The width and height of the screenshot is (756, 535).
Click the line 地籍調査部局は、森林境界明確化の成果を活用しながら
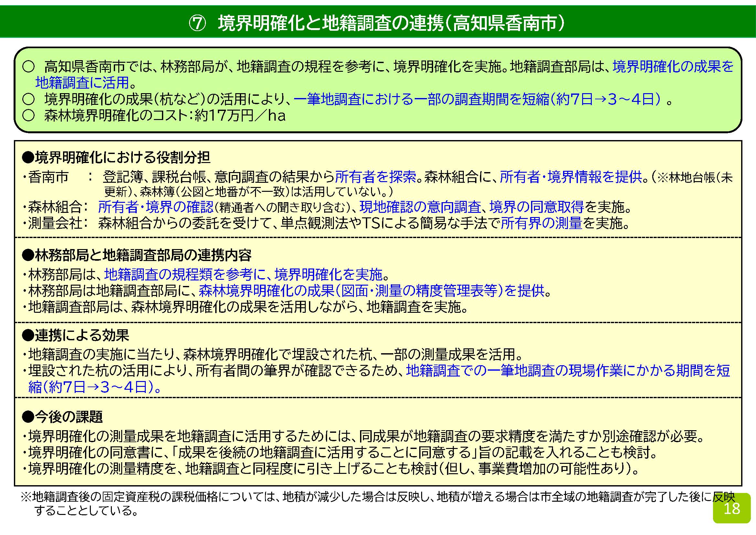tap(245, 307)
